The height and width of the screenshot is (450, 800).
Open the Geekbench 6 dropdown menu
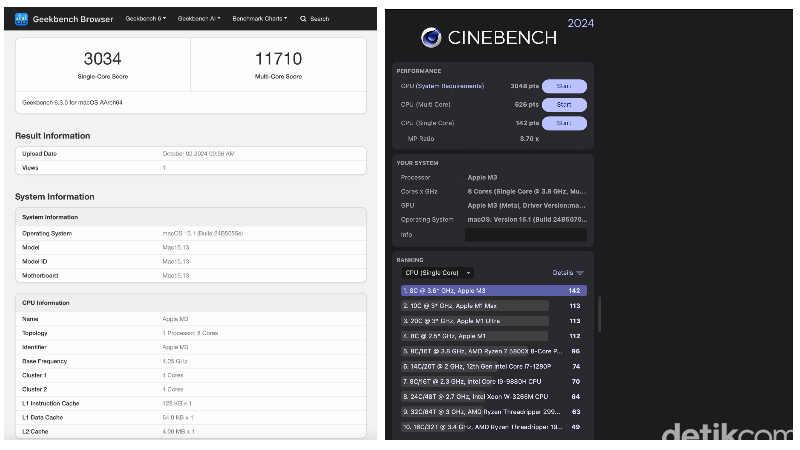coord(145,19)
